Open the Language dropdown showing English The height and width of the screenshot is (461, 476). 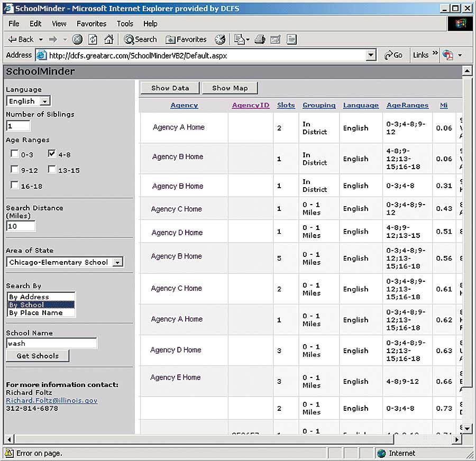pos(45,101)
